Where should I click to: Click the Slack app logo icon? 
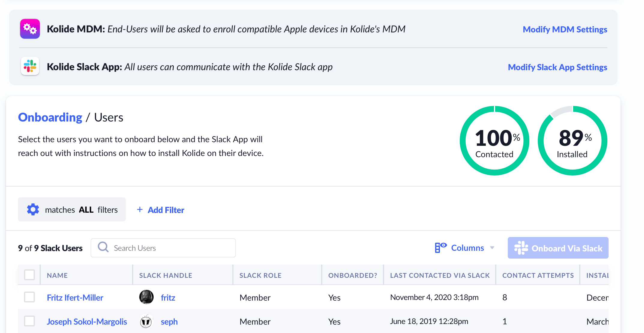tap(30, 66)
